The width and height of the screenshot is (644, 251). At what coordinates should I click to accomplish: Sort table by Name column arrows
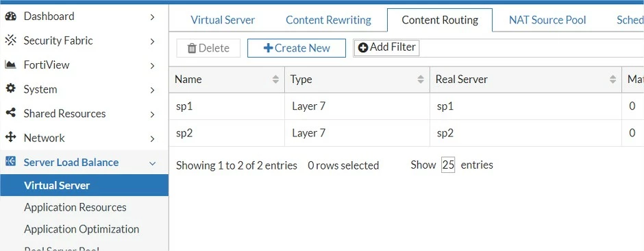click(x=275, y=80)
